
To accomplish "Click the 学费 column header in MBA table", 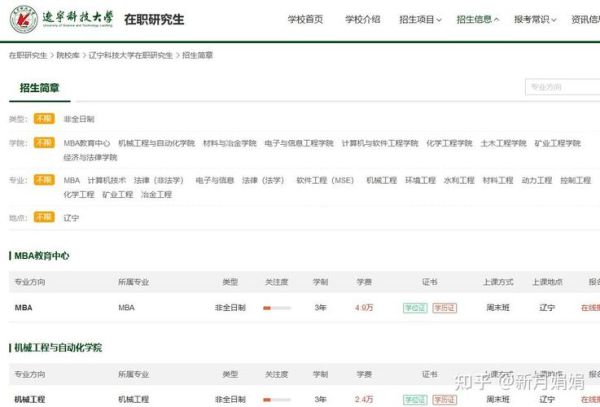I will point(364,282).
